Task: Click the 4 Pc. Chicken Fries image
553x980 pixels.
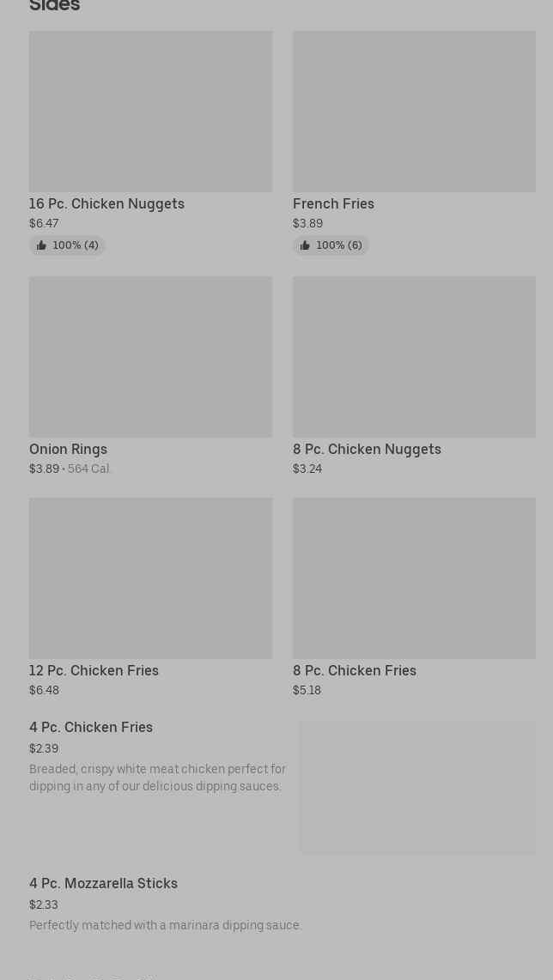Action: pyautogui.click(x=417, y=787)
